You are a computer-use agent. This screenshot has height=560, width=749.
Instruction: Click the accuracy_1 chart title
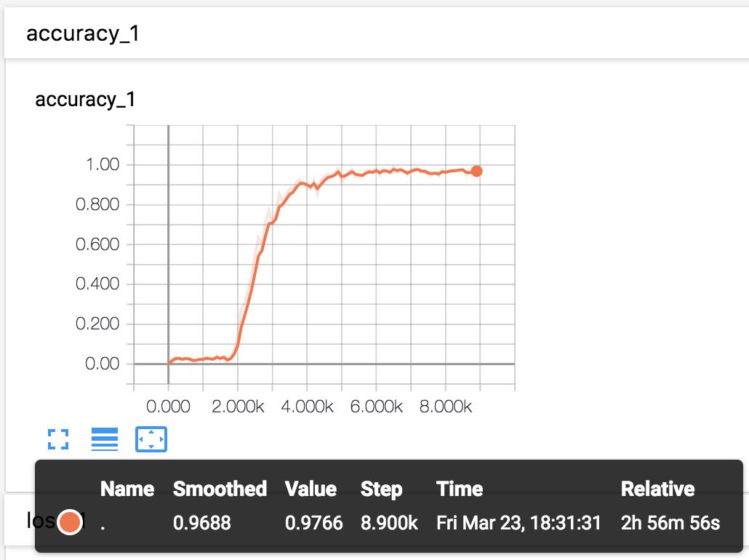tap(85, 100)
